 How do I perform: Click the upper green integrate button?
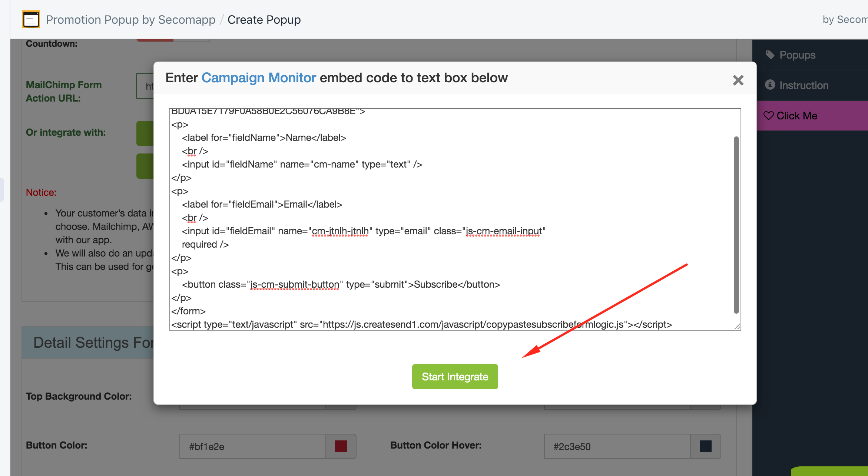pos(145,133)
